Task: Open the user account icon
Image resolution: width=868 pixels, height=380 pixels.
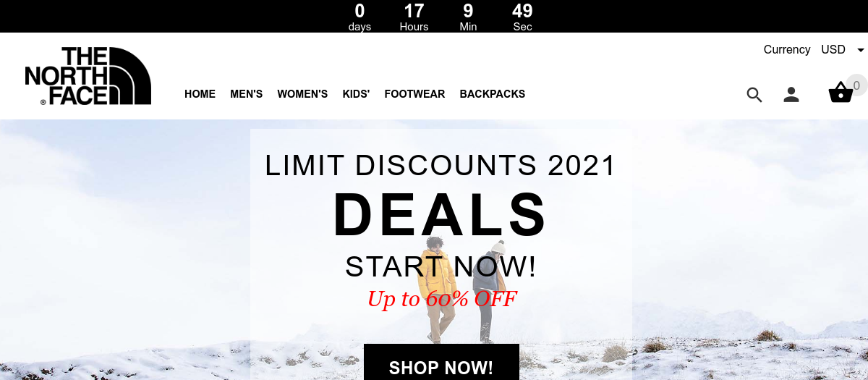Action: pos(791,94)
